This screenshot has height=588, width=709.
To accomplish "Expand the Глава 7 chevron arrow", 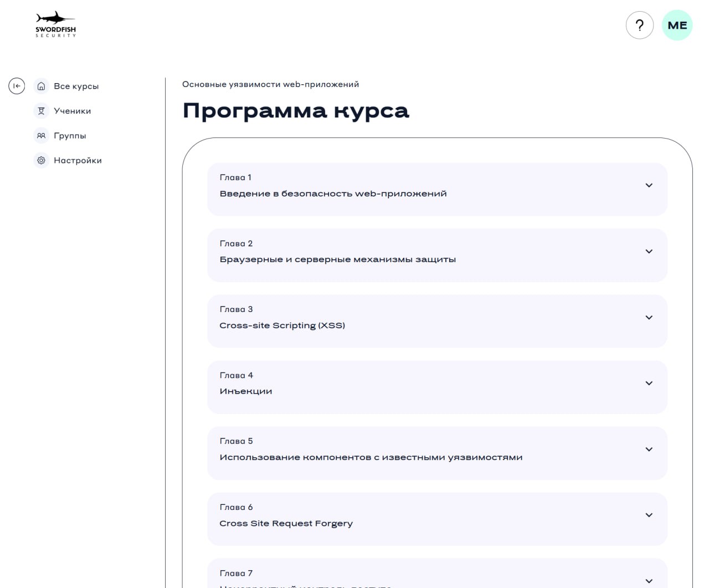I will pyautogui.click(x=649, y=581).
